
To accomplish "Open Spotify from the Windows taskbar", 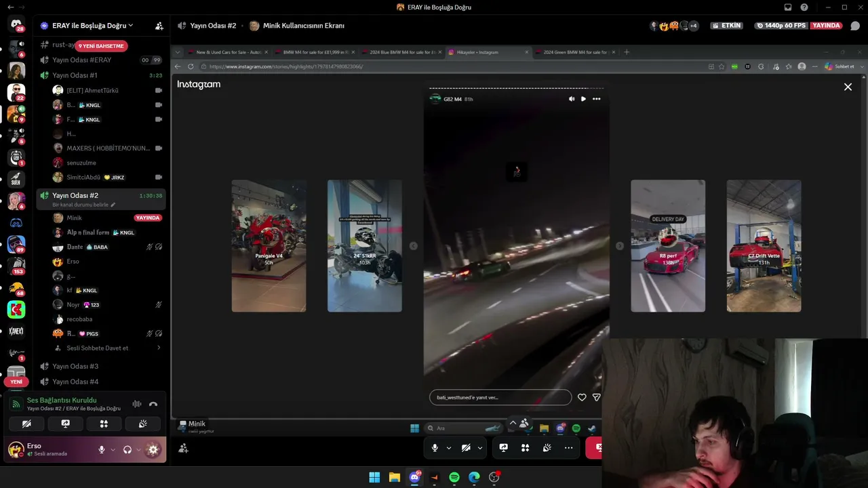I will pos(454,477).
